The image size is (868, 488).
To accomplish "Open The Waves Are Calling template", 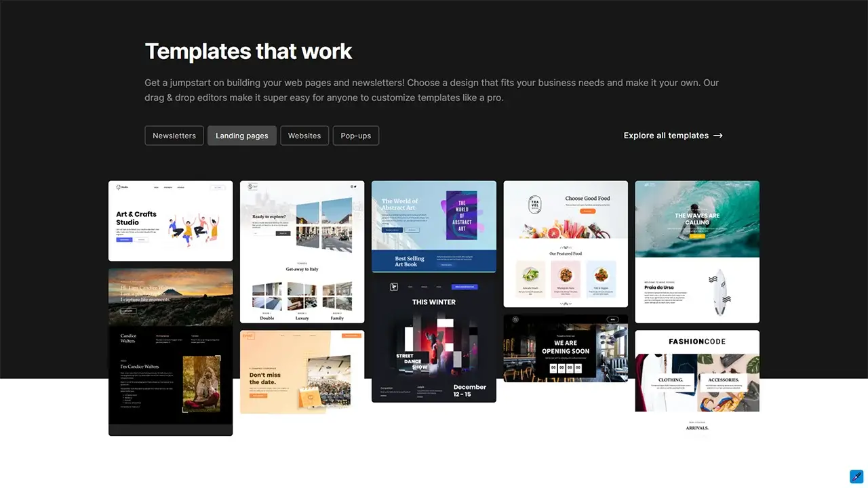I will [697, 252].
